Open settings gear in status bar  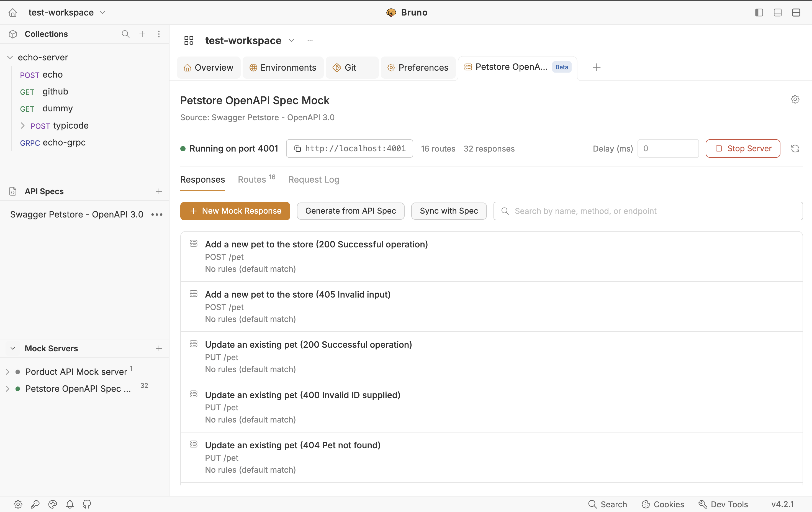point(18,504)
